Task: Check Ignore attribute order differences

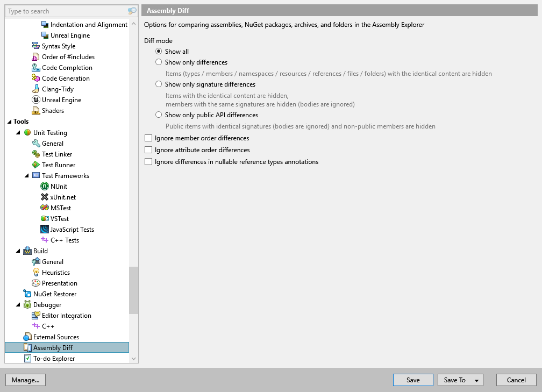Action: click(148, 150)
